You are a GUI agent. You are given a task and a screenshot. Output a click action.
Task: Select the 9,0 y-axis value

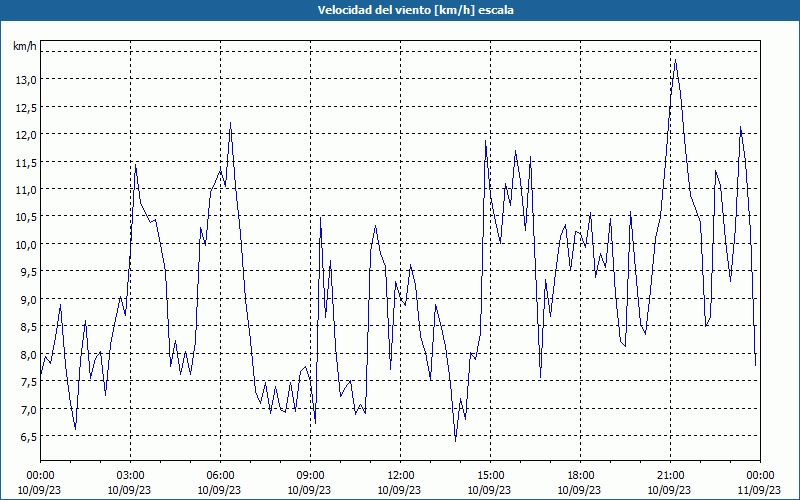pos(28,299)
